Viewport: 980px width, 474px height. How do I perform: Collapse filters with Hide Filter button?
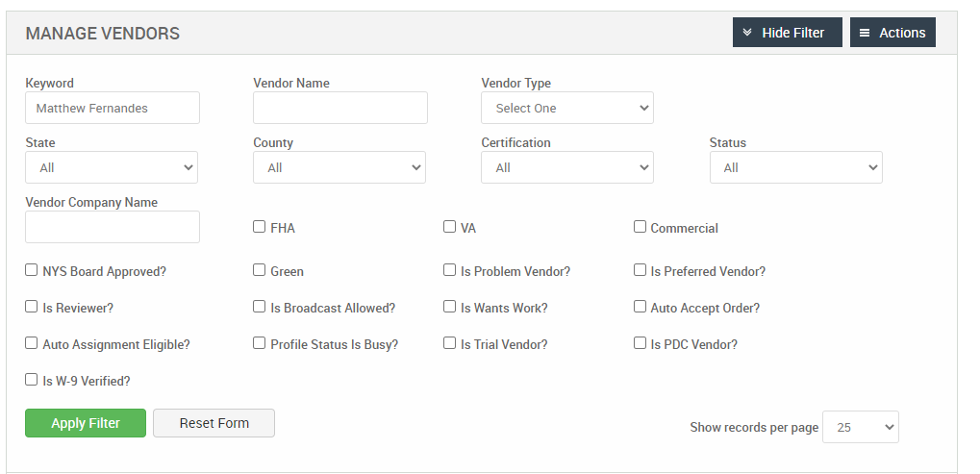(787, 33)
